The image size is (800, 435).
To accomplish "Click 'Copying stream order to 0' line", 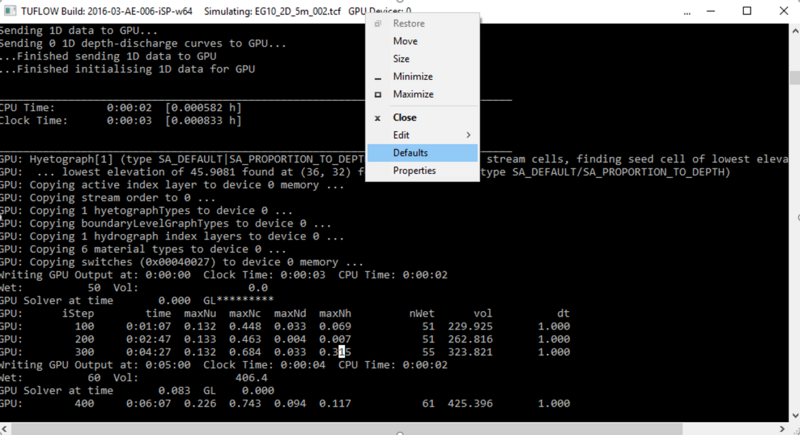I will 108,198.
